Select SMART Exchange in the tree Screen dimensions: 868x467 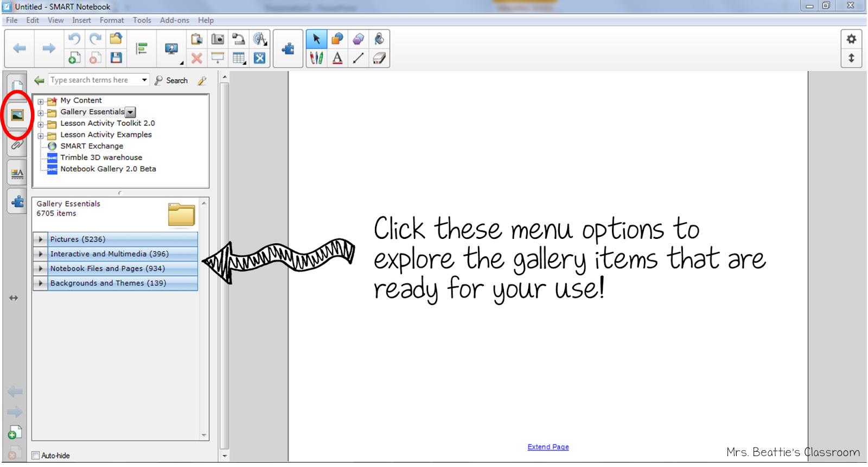(x=92, y=146)
